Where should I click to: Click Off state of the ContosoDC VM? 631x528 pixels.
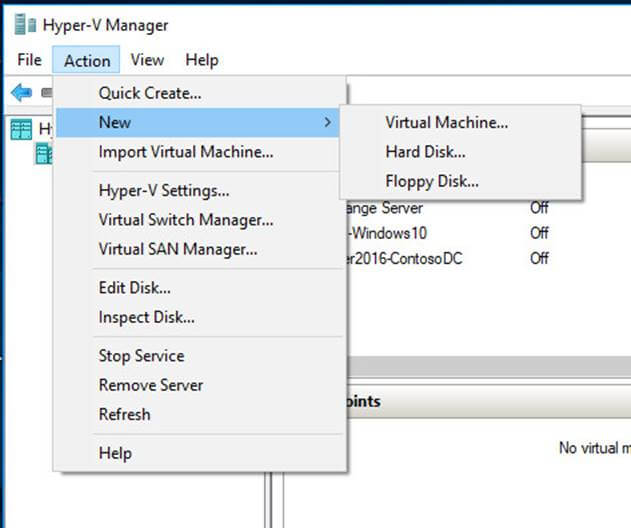pos(539,258)
